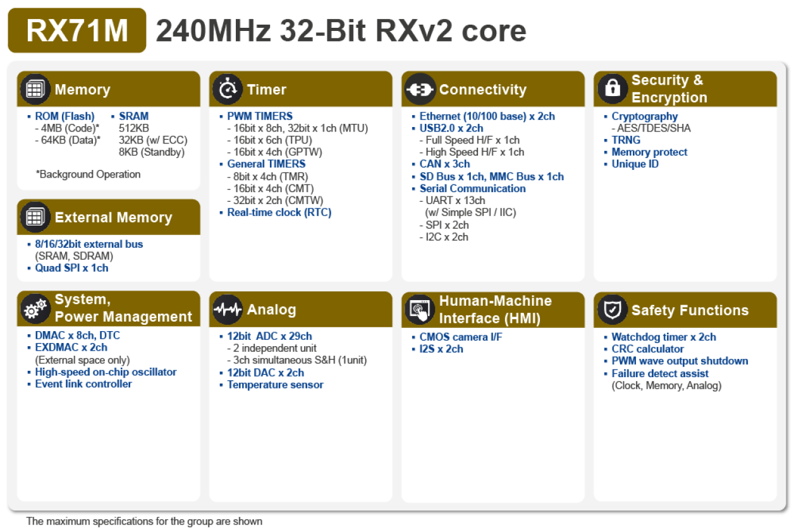This screenshot has width=794, height=532.
Task: Click the Memory section grid icon
Action: 34,88
